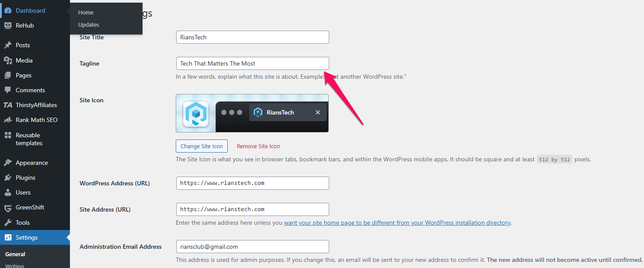Click the Media library icon
Screen dimensions: 644x268
tap(8, 60)
